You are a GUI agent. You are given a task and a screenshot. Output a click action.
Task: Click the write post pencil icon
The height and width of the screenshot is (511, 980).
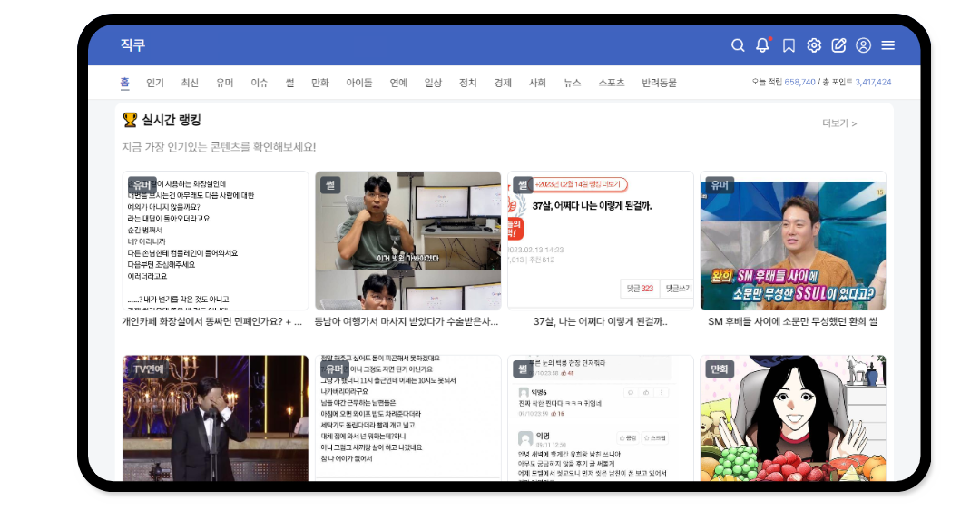coord(838,45)
